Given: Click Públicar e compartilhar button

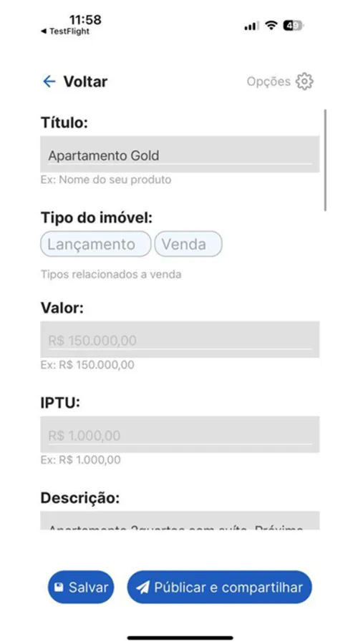Looking at the screenshot, I should click(219, 587).
